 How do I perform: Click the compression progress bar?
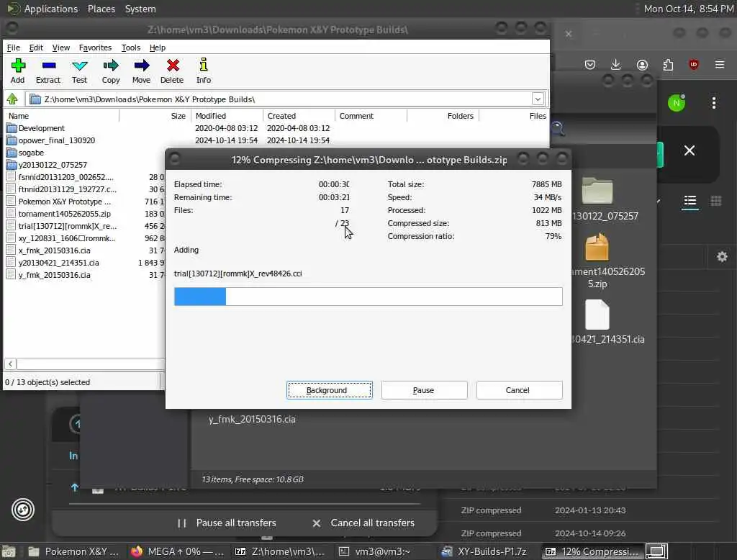(x=368, y=297)
